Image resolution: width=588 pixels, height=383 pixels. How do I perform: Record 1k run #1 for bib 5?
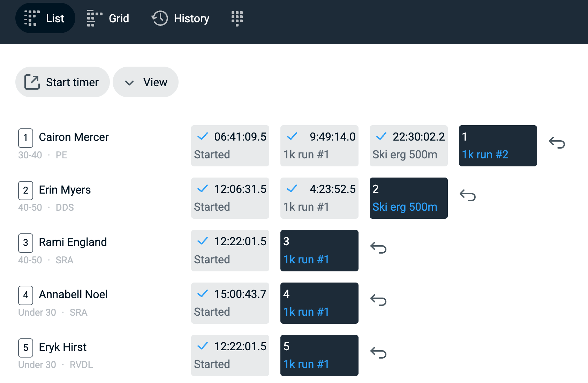coord(319,355)
